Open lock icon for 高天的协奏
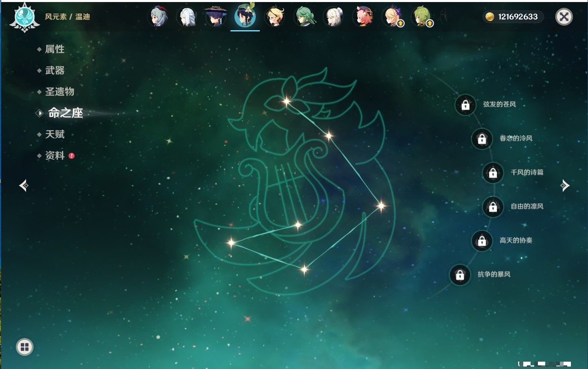Screen dimensions: 588x369 pyautogui.click(x=482, y=241)
